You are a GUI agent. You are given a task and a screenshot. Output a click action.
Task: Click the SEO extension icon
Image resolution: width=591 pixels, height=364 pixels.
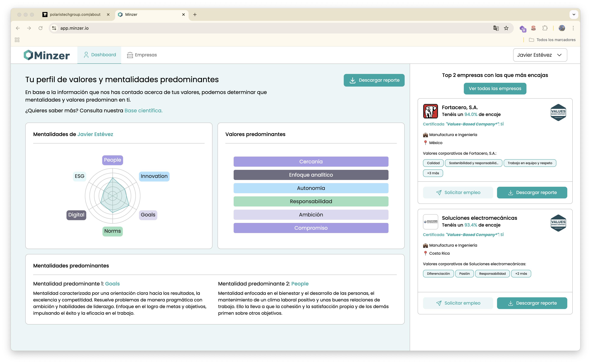[533, 28]
